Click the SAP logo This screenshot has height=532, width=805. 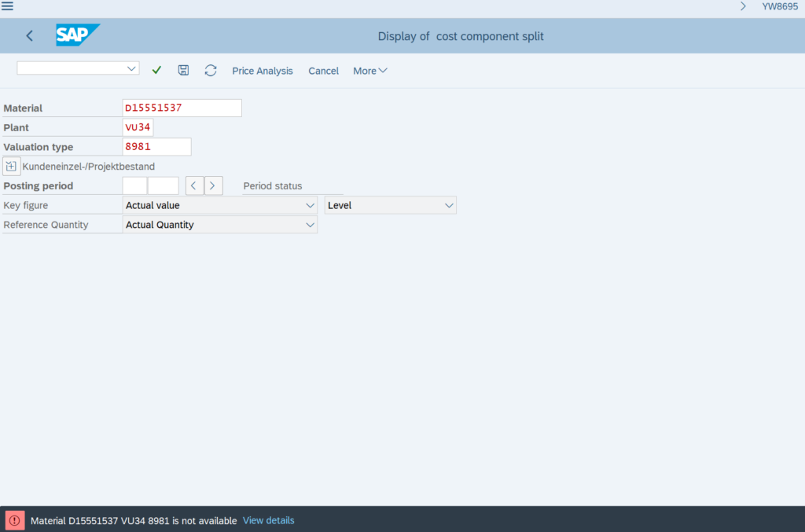[x=77, y=35]
